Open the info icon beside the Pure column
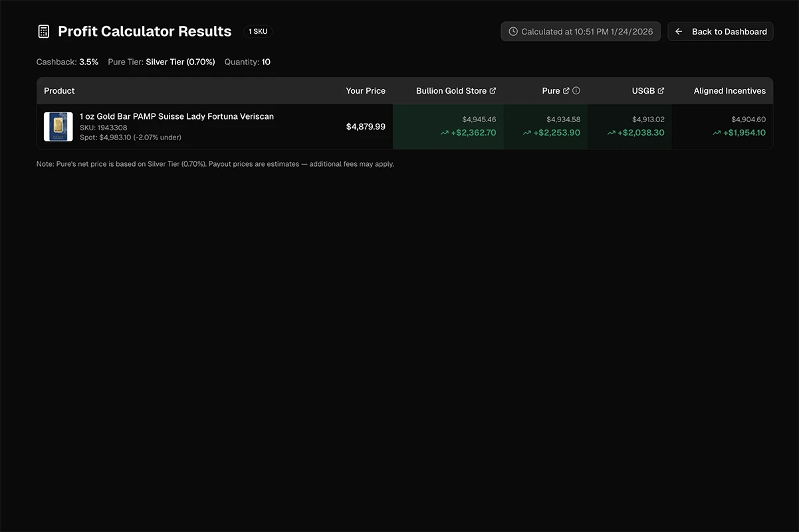This screenshot has height=532, width=799. click(576, 90)
